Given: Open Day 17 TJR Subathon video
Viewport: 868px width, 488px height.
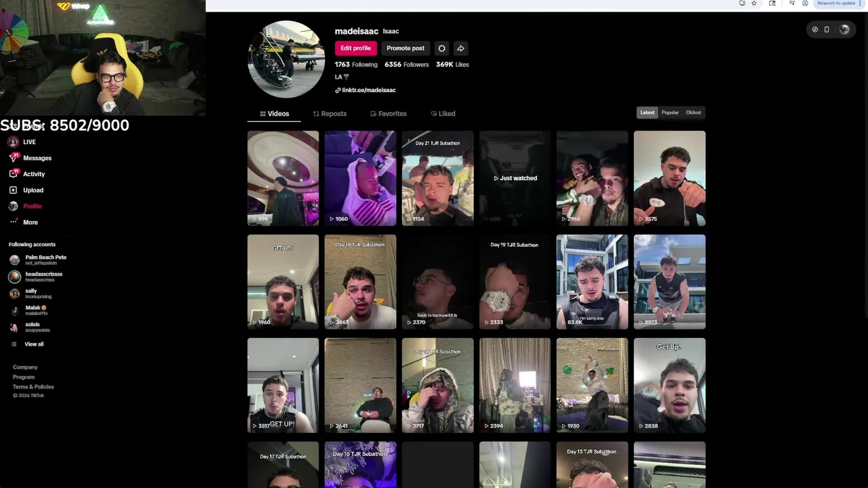Looking at the screenshot, I should click(x=283, y=465).
